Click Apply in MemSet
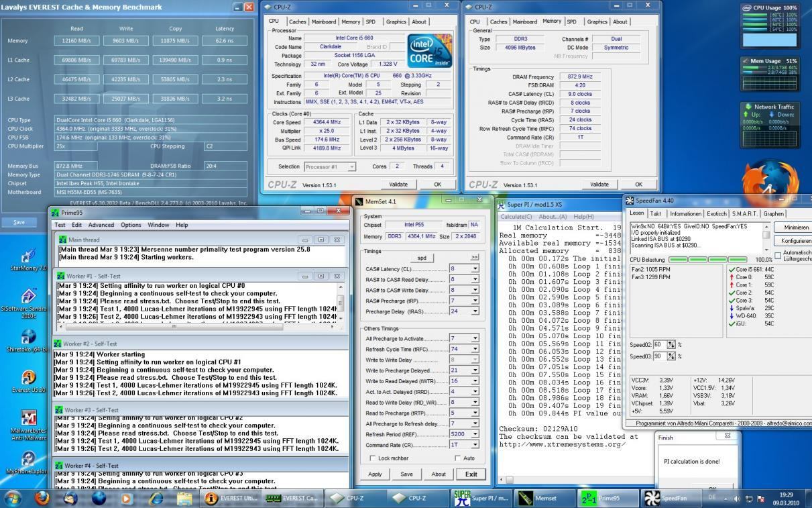Image resolution: width=812 pixels, height=508 pixels. 375,474
